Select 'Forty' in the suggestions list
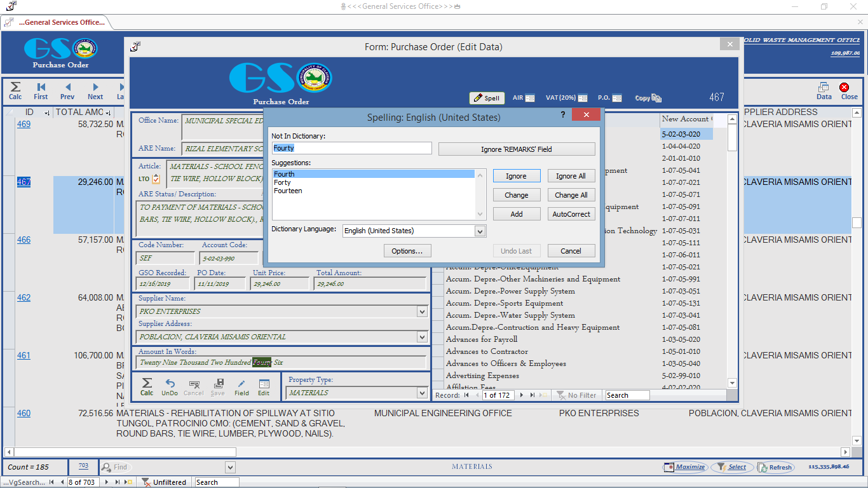This screenshot has width=868, height=488. [283, 182]
